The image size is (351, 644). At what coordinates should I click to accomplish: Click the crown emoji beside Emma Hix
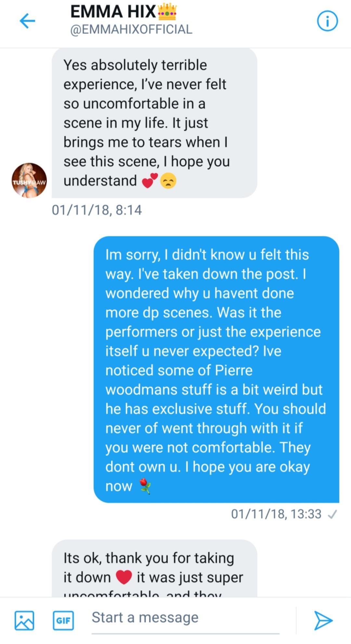pos(167,12)
